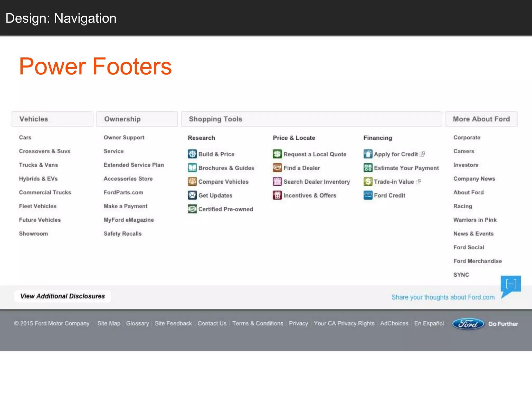Select the Fleet Vehicles link
Viewport: 532px width, 399px height.
point(38,206)
